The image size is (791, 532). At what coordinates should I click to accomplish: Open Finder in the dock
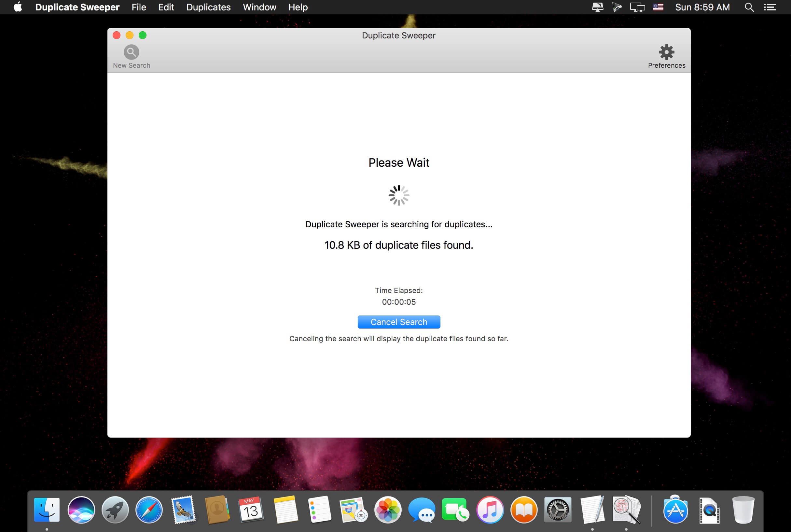(47, 510)
